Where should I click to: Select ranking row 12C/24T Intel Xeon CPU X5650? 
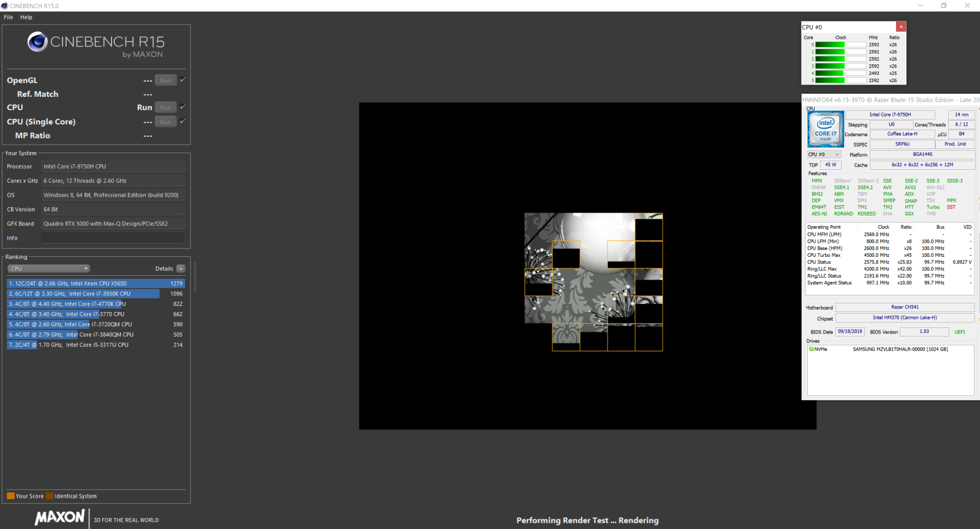coord(96,283)
